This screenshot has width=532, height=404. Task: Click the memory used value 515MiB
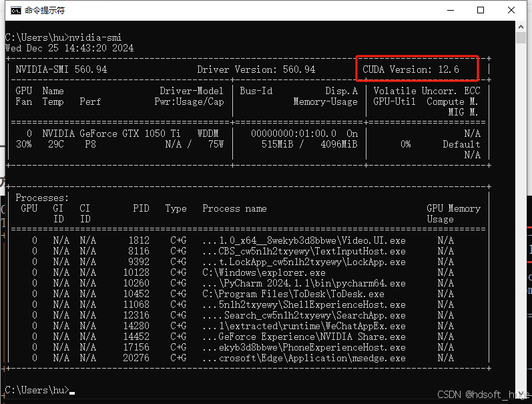pos(277,144)
